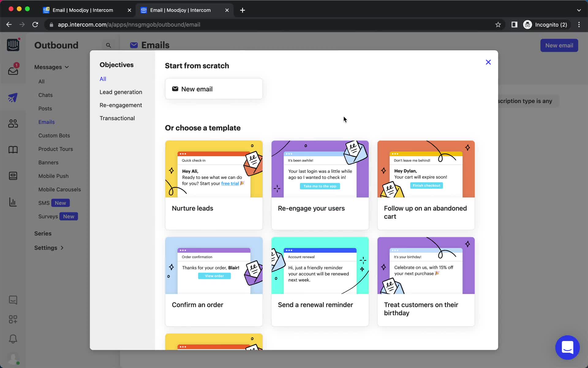Open the Analytics icon in sidebar
The height and width of the screenshot is (368, 588).
click(13, 202)
